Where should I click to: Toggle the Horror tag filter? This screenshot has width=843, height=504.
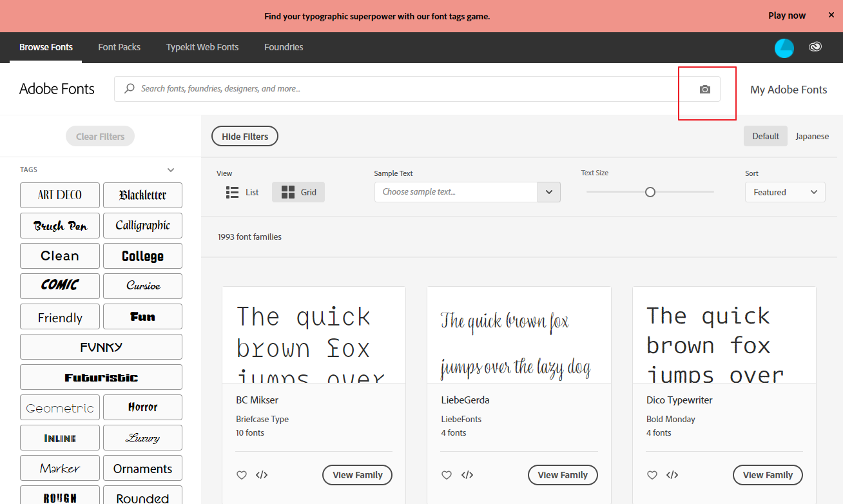pyautogui.click(x=142, y=407)
